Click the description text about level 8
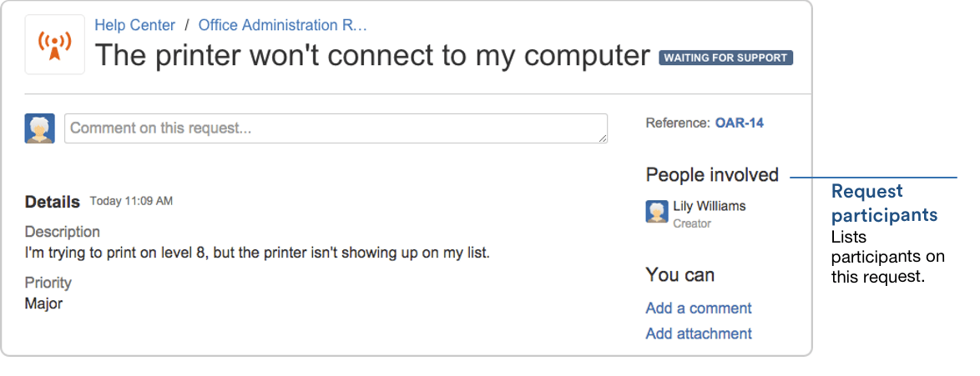 [257, 253]
